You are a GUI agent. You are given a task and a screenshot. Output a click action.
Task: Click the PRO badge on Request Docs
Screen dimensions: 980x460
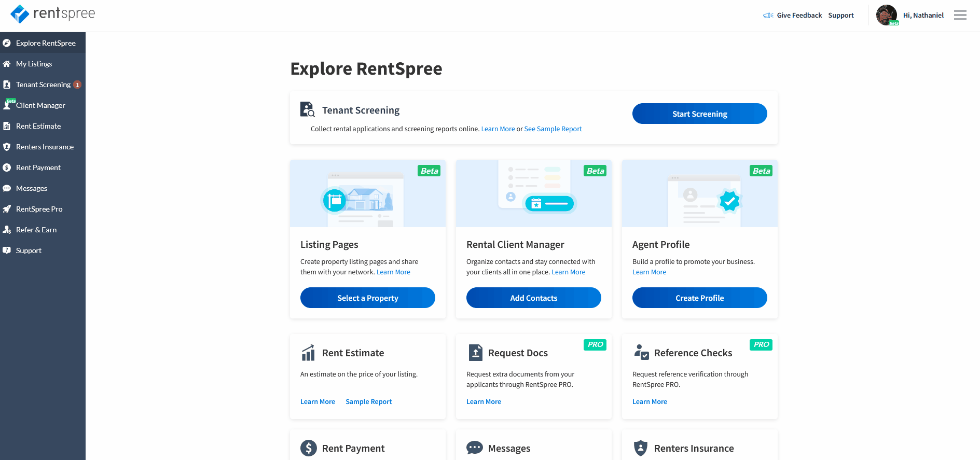tap(595, 344)
